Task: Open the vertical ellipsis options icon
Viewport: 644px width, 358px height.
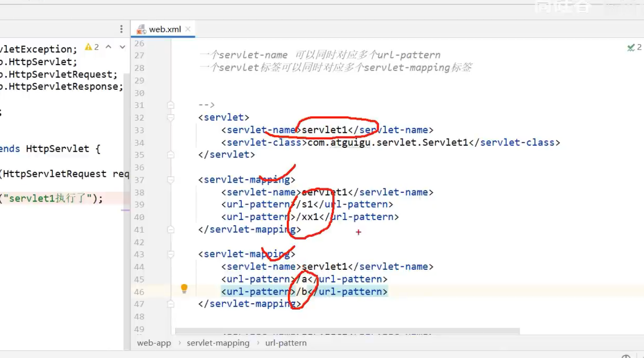Action: pyautogui.click(x=121, y=29)
